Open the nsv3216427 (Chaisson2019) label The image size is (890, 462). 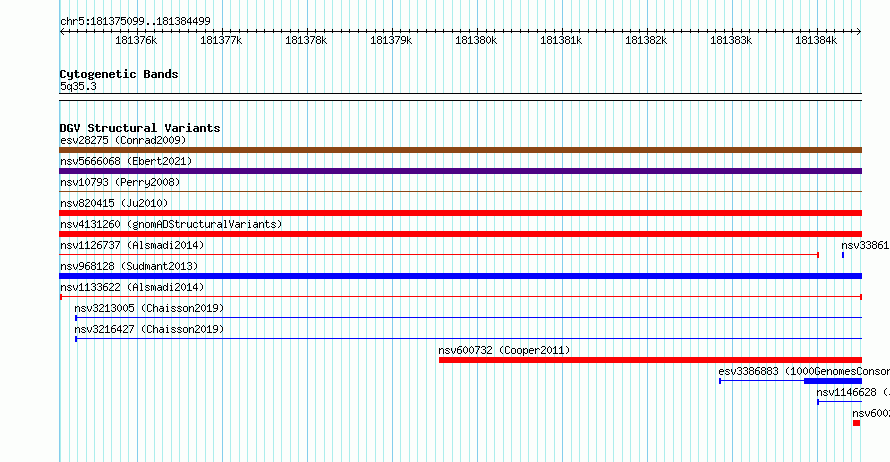149,329
